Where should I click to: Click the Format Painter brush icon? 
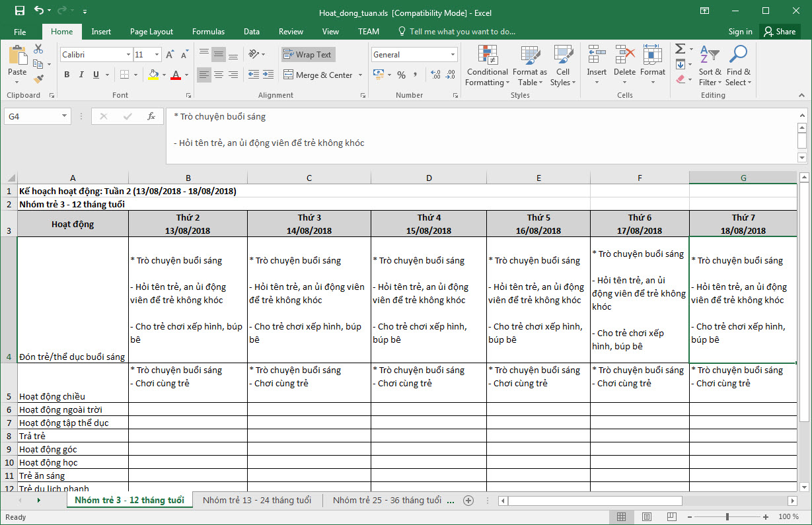tap(38, 79)
